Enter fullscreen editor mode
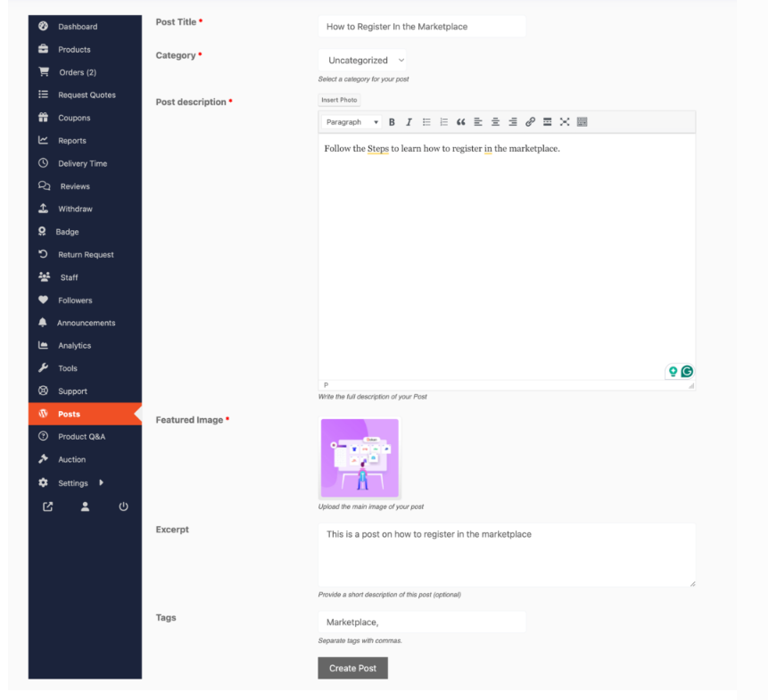The width and height of the screenshot is (769, 700). (x=565, y=122)
